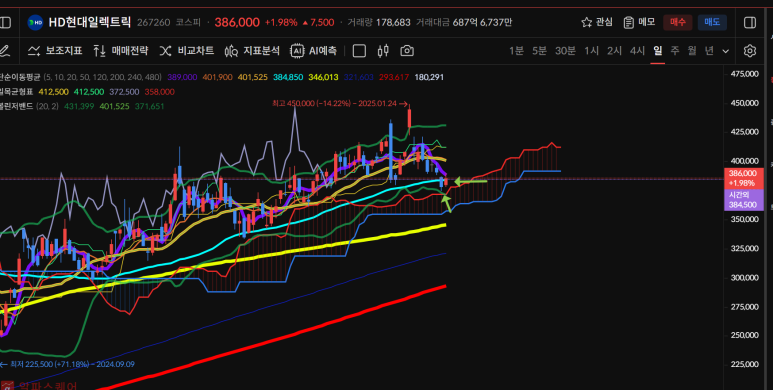The height and width of the screenshot is (390, 773).
Task: Click header price 386,000
Action: pyautogui.click(x=237, y=23)
